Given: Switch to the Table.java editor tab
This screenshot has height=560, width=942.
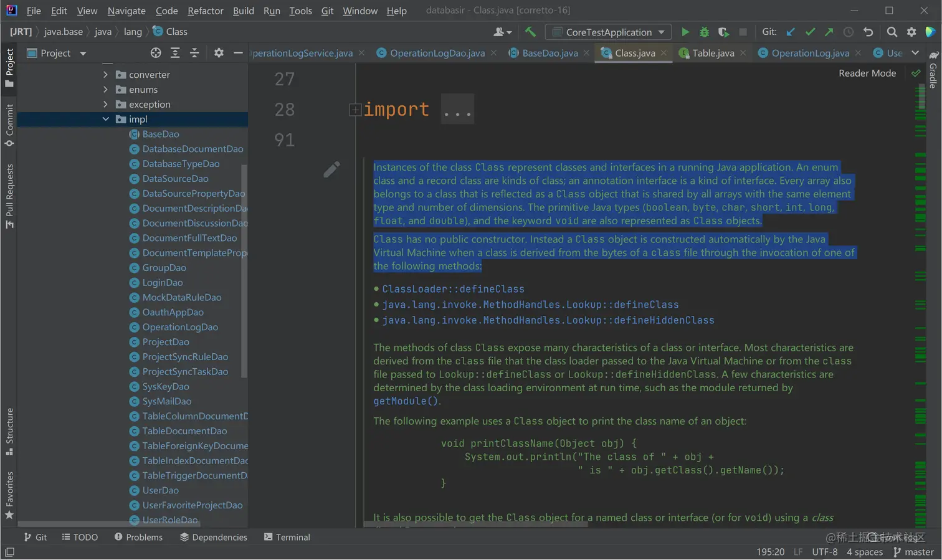Looking at the screenshot, I should 713,53.
